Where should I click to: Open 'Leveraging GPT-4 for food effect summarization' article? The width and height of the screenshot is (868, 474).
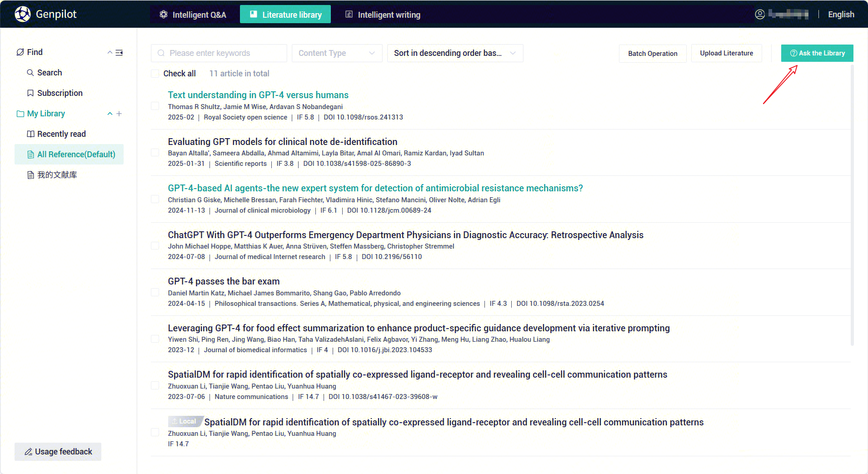point(419,328)
